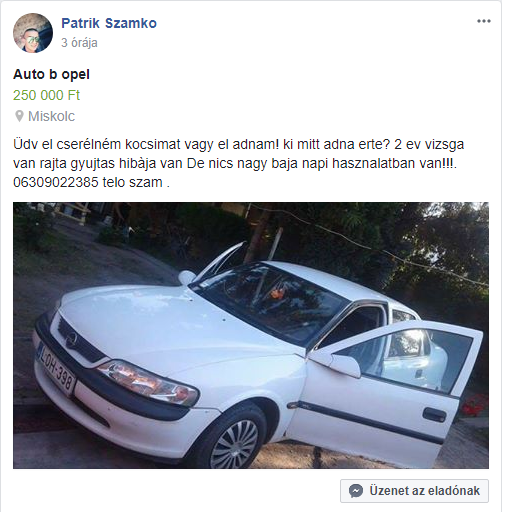The width and height of the screenshot is (505, 513).
Task: Open the three-dot post options menu
Action: pos(484,21)
